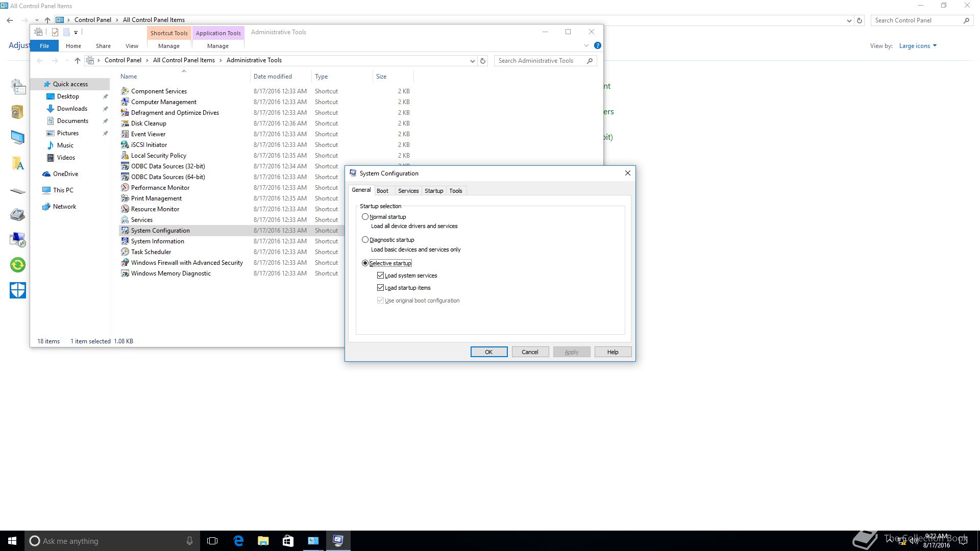Click the iSCSI Initiator icon
The height and width of the screenshot is (551, 980).
pyautogui.click(x=125, y=145)
